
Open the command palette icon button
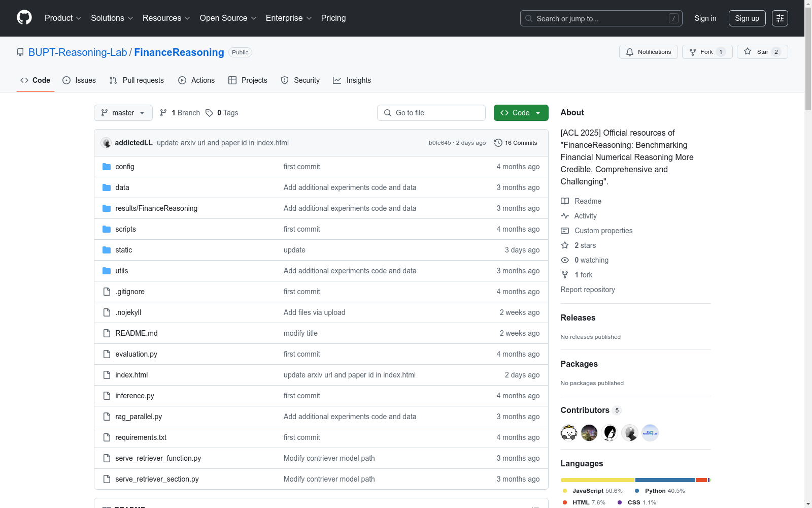(x=780, y=18)
